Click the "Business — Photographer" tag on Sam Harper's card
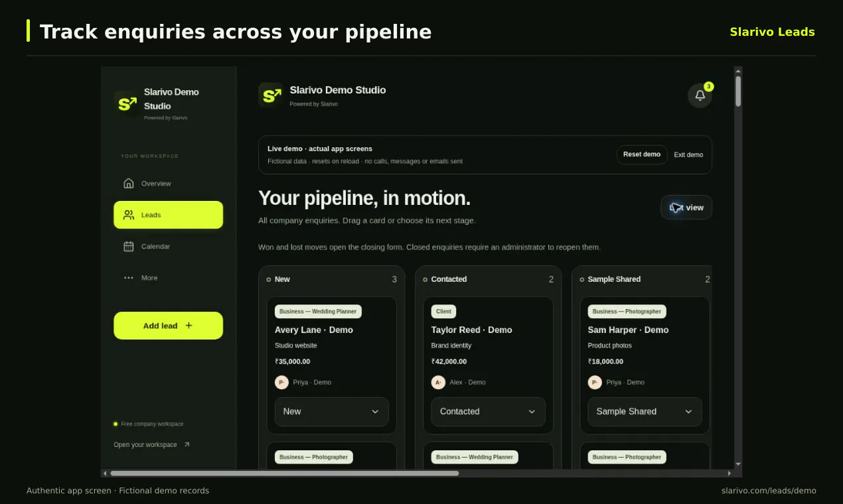Viewport: 843px width, 504px height. pyautogui.click(x=627, y=312)
